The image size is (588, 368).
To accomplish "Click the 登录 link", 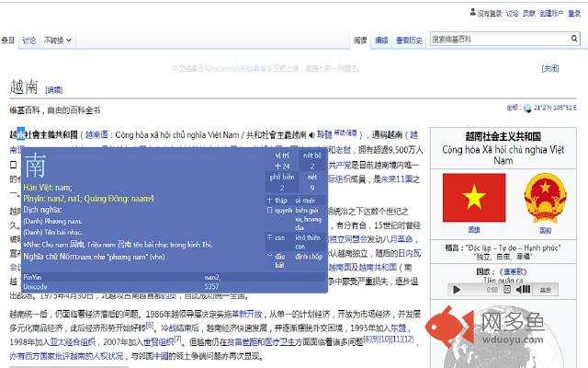I will [574, 14].
